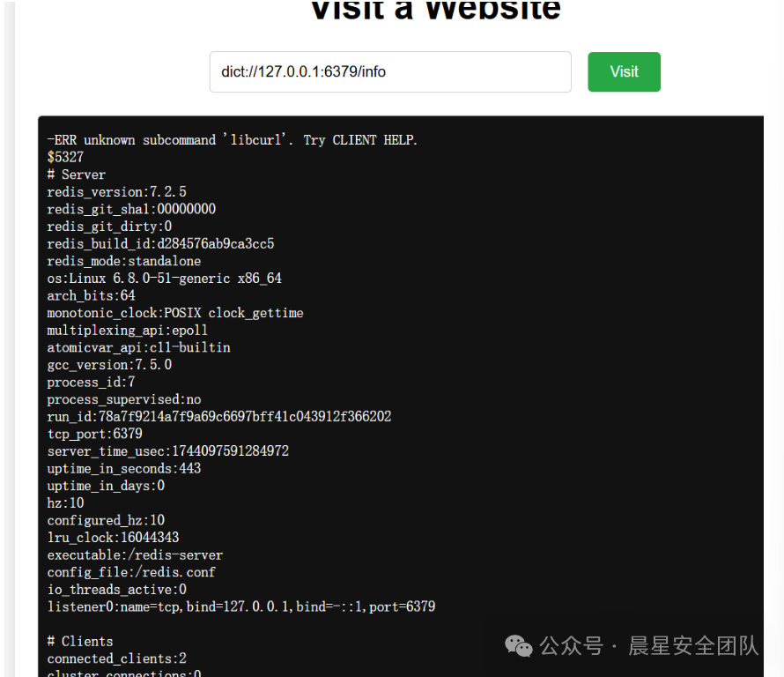This screenshot has width=784, height=677.
Task: Click the tcp_port:6379 line
Action: [94, 434]
